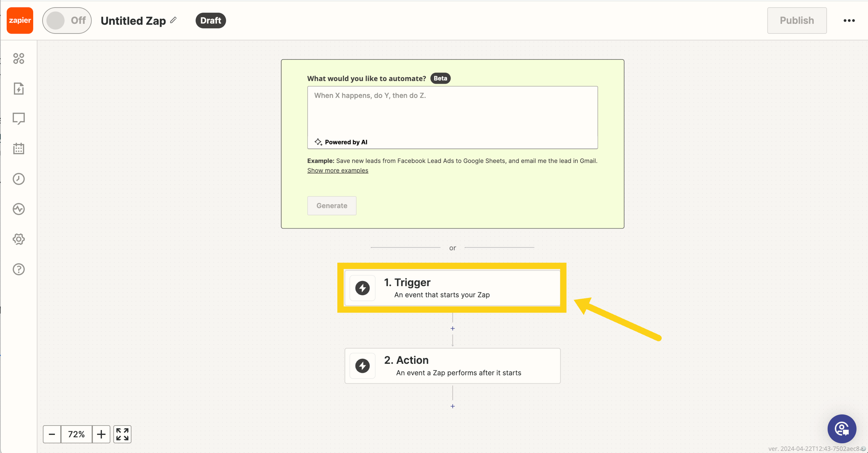868x453 pixels.
Task: Open the status activity icon in sidebar
Action: point(19,209)
